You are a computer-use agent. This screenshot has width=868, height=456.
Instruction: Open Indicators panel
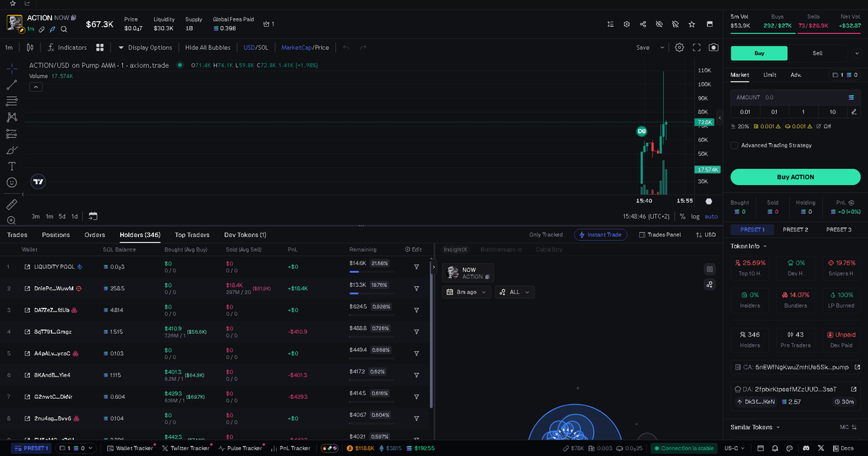pyautogui.click(x=67, y=48)
